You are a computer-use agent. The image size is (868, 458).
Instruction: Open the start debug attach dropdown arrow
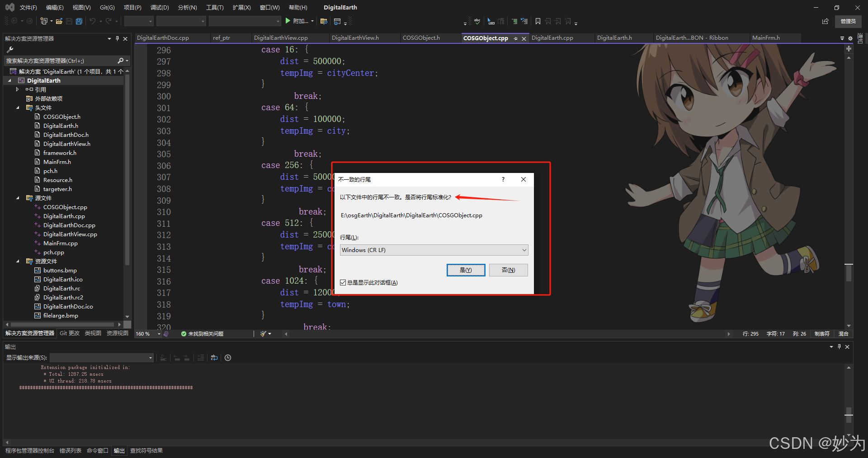click(x=312, y=21)
